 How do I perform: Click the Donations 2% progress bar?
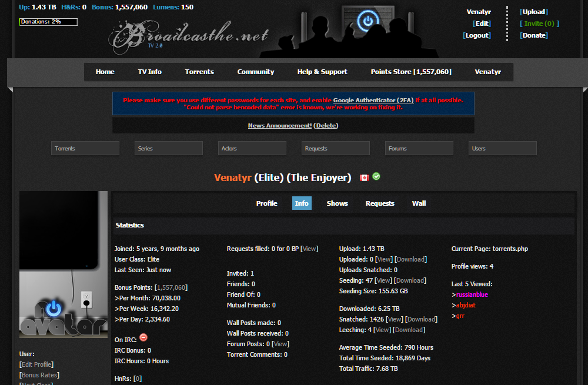pyautogui.click(x=48, y=22)
